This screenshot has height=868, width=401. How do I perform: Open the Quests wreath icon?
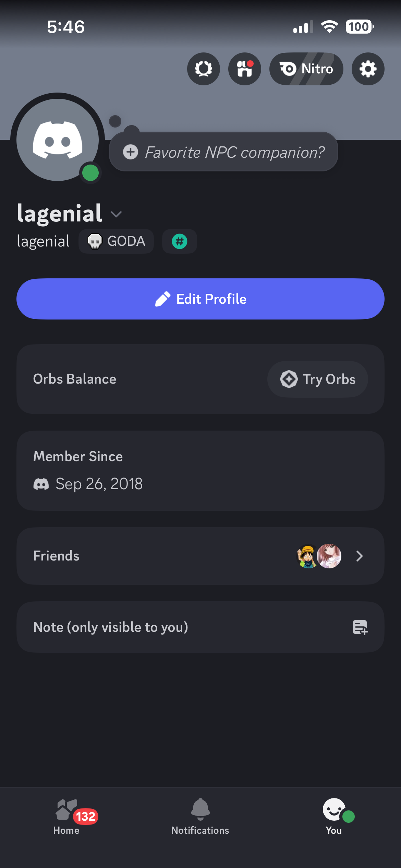pyautogui.click(x=203, y=69)
